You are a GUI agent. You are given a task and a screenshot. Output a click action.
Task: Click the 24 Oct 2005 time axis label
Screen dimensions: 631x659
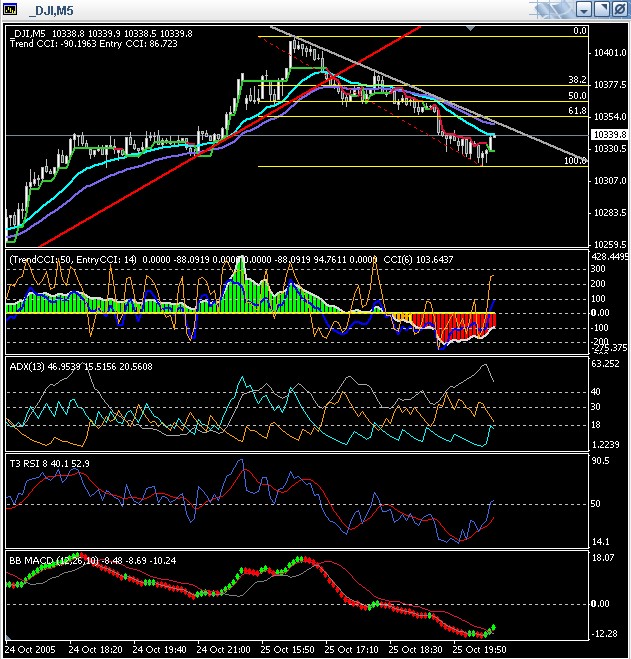coord(30,649)
